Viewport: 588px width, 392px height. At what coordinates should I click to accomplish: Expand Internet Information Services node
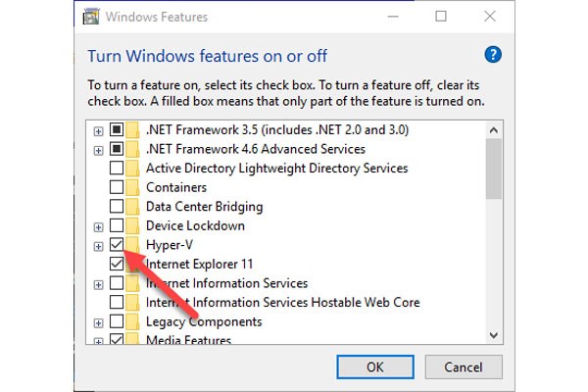pyautogui.click(x=98, y=285)
